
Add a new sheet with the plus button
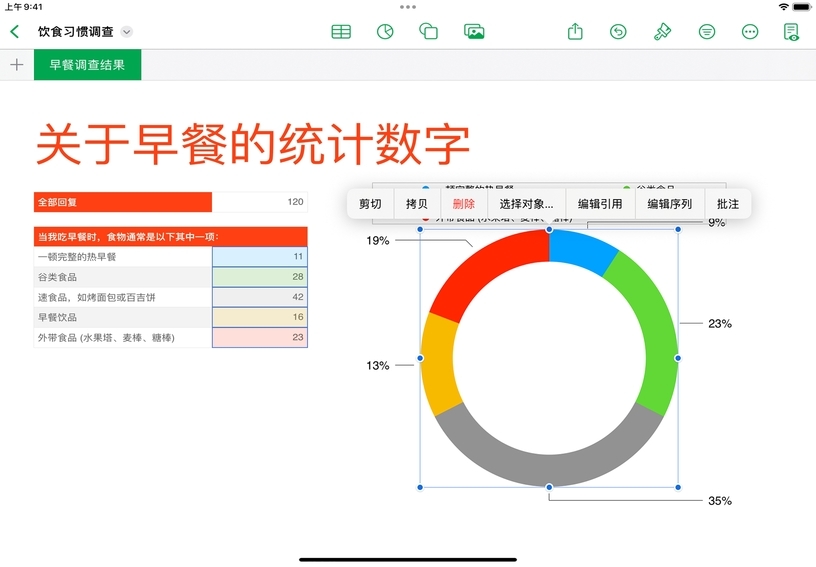click(x=16, y=65)
